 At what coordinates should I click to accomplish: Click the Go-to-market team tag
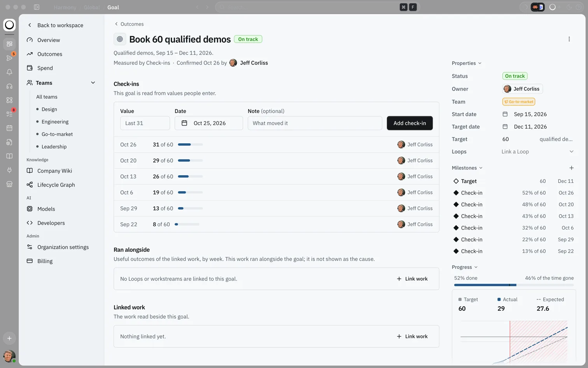point(519,102)
